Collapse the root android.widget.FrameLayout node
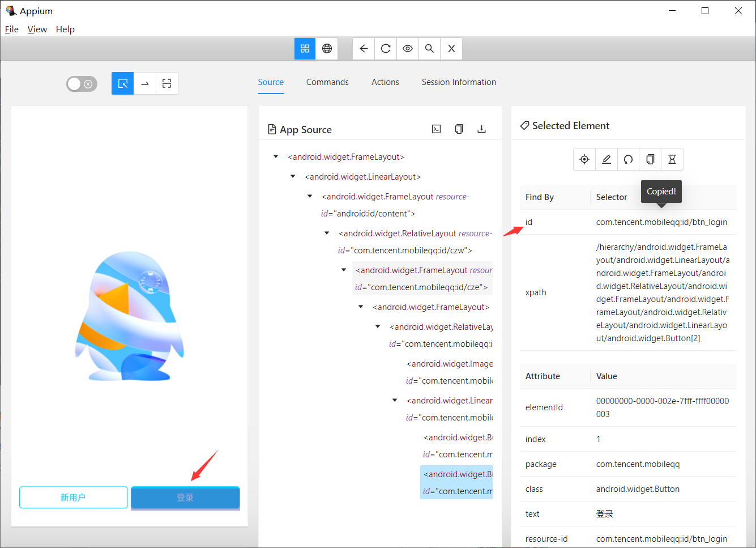This screenshot has width=756, height=548. (276, 156)
